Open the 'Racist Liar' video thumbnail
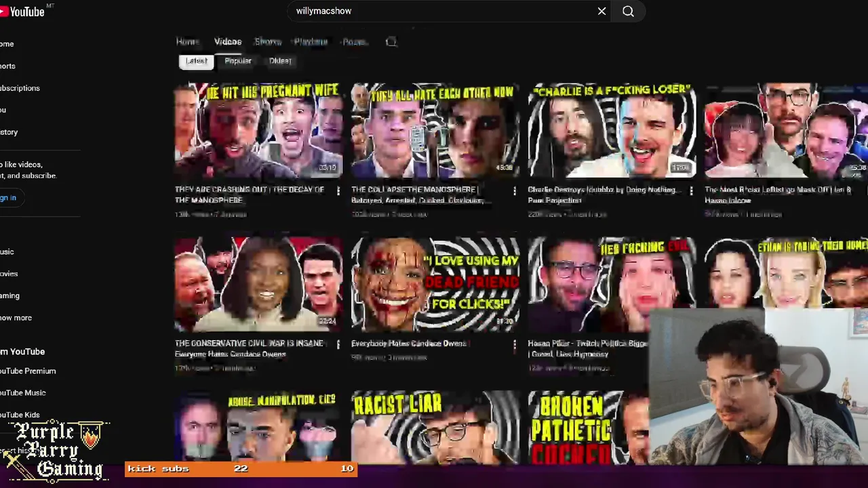The width and height of the screenshot is (868, 488). click(435, 427)
